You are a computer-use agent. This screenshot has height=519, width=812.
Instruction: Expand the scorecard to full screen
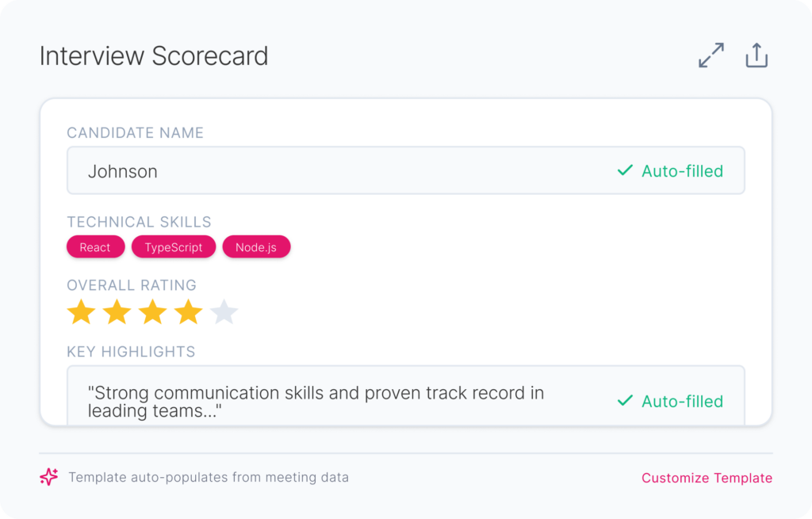pyautogui.click(x=710, y=56)
